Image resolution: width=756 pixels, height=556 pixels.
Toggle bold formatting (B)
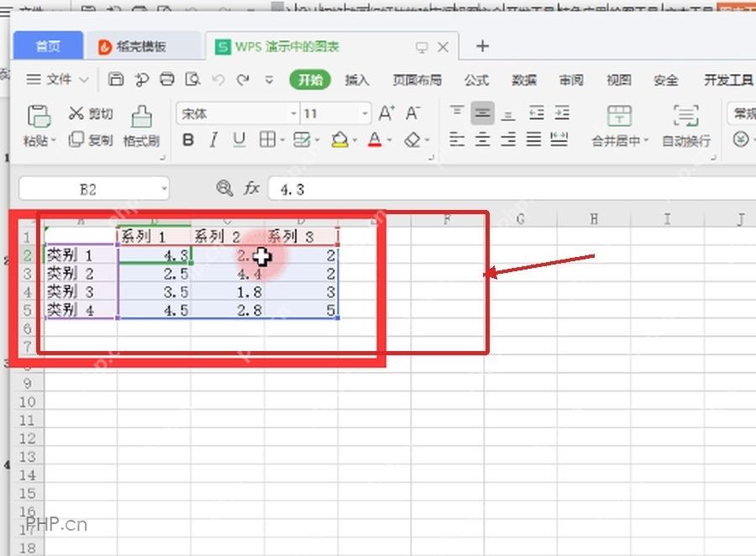click(188, 140)
